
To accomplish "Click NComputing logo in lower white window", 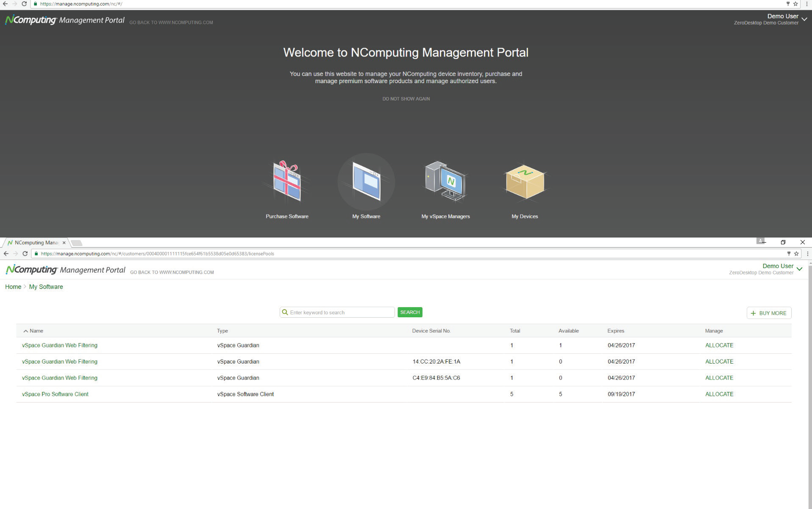I will coord(31,270).
